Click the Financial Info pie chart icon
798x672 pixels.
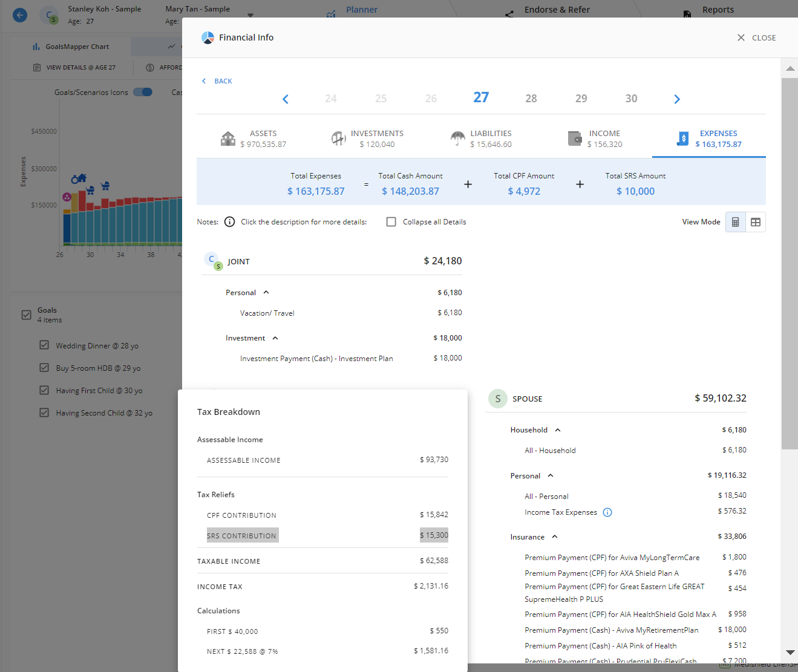[208, 38]
